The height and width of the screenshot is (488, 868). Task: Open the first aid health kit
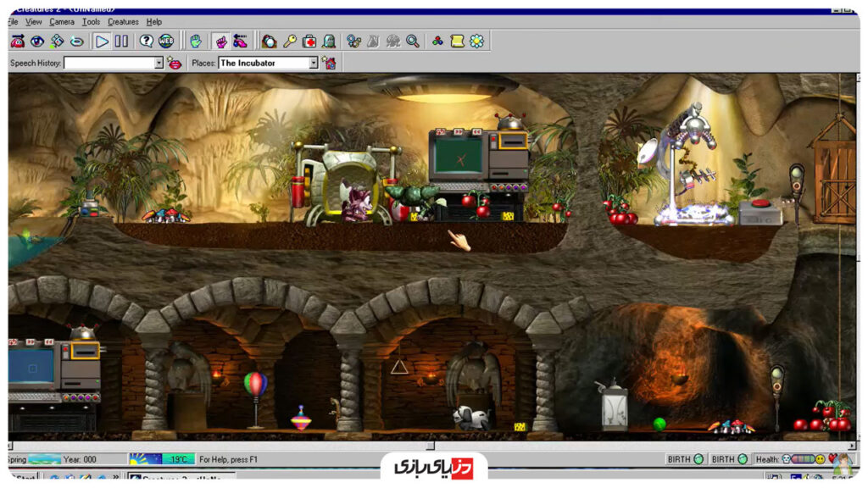pos(309,41)
